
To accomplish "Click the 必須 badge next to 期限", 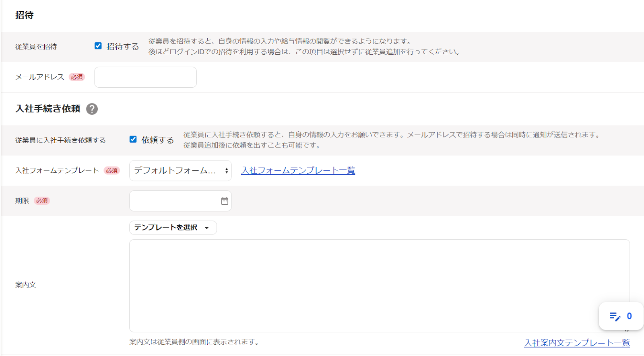I will click(x=42, y=201).
